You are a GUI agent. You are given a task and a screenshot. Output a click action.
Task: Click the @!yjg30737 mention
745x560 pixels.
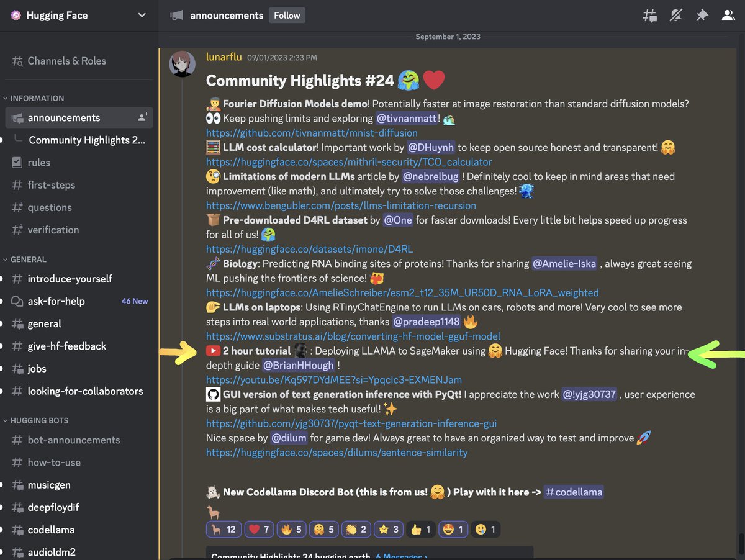589,394
